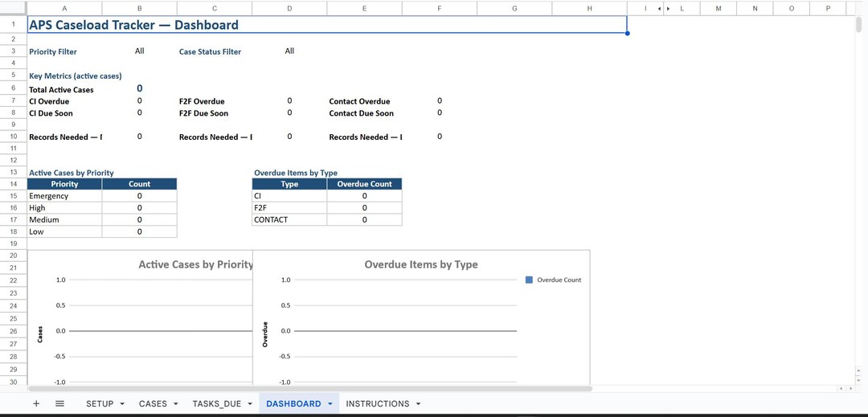Select row 14 header
Screen dimensions: 868x417
pos(14,184)
